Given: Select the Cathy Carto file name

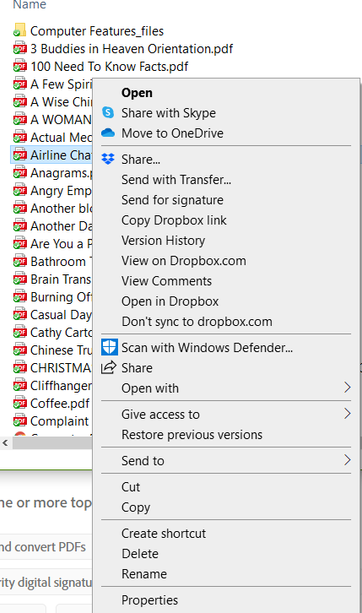Looking at the screenshot, I should tap(61, 333).
